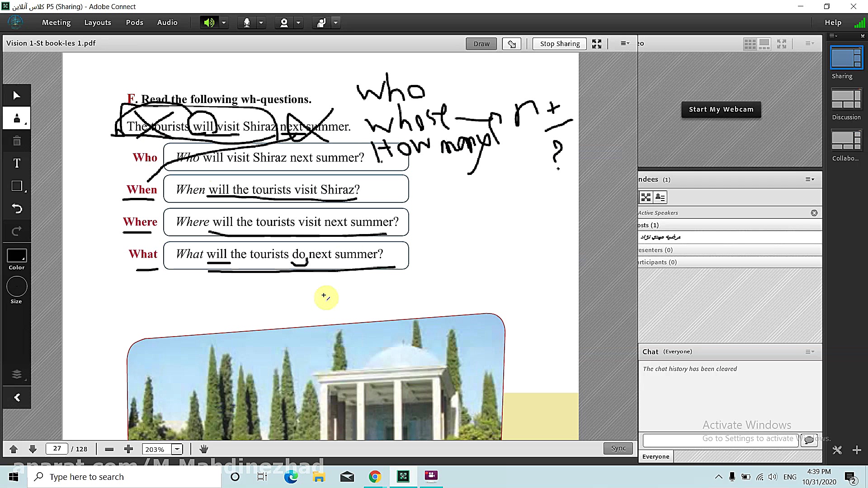Image resolution: width=868 pixels, height=488 pixels.
Task: Click the page number input field
Action: pyautogui.click(x=57, y=449)
